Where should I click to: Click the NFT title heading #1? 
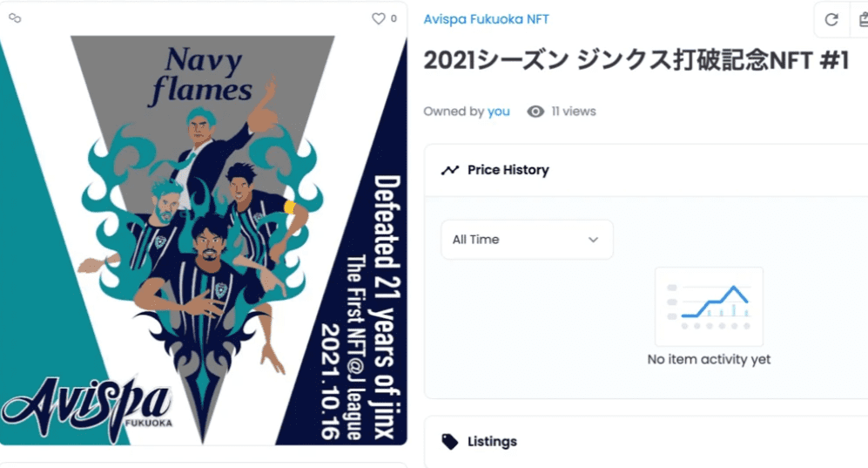[x=636, y=60]
